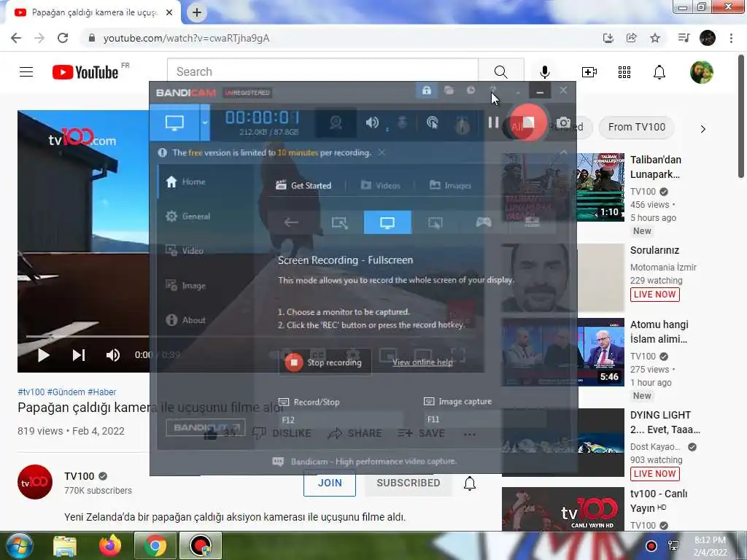Viewport: 747px width, 560px height.
Task: Click the Image capture hotkey field F11
Action: pyautogui.click(x=485, y=419)
